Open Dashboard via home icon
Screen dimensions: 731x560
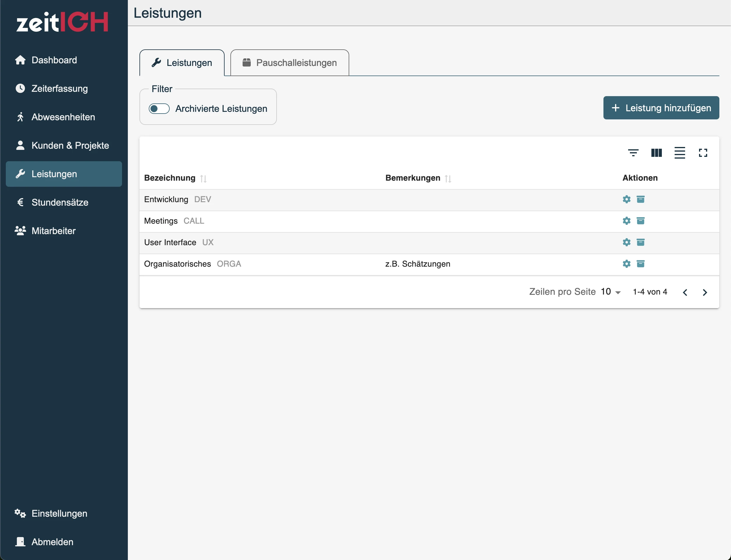pyautogui.click(x=20, y=60)
